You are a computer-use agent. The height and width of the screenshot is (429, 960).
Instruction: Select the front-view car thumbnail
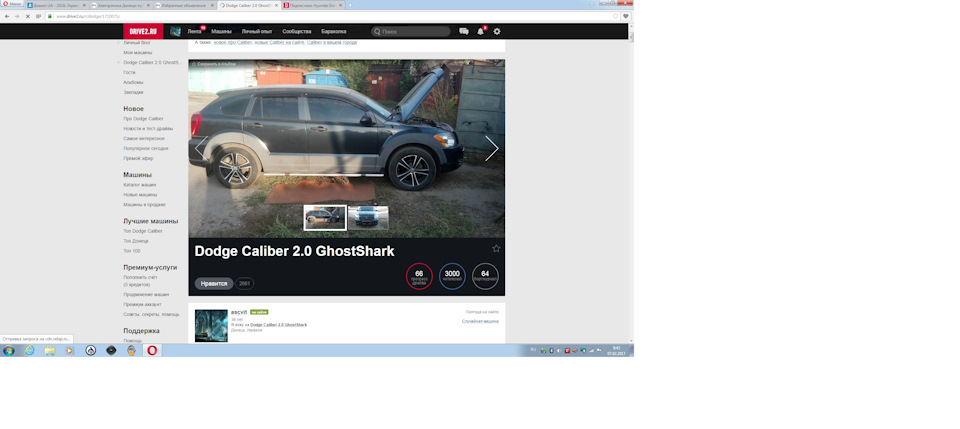[x=368, y=218]
